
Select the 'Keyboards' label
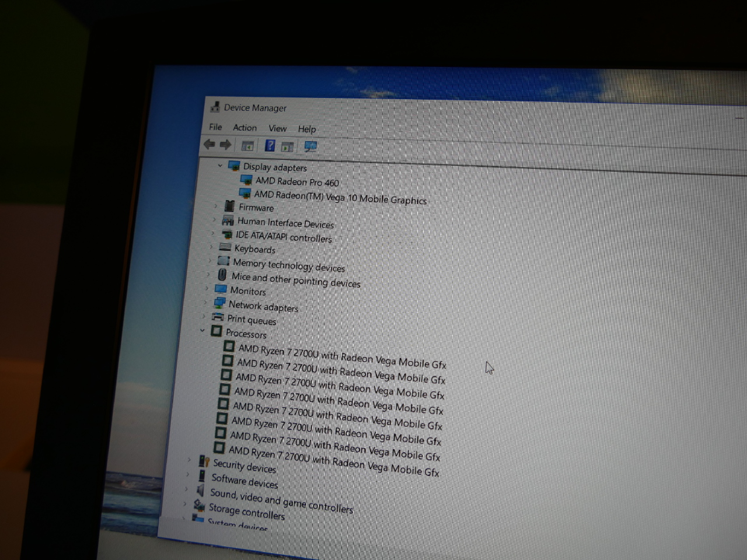pyautogui.click(x=254, y=249)
